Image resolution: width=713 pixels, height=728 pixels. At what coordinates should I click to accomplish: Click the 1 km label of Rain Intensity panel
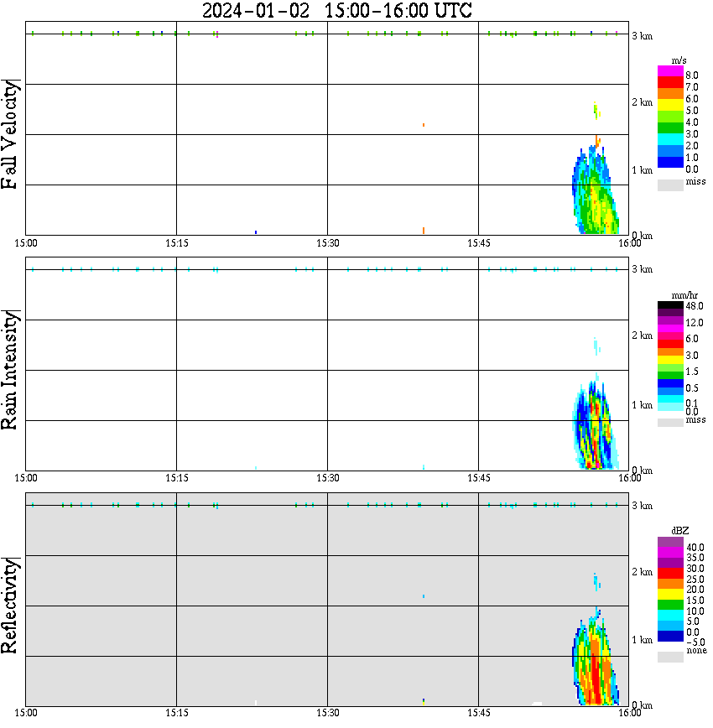click(642, 405)
